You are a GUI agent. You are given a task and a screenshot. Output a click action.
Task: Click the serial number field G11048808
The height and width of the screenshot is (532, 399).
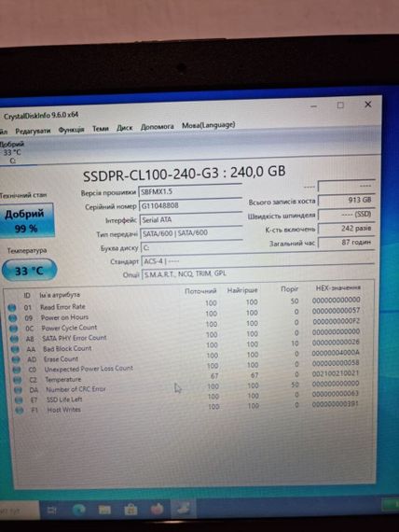190,205
